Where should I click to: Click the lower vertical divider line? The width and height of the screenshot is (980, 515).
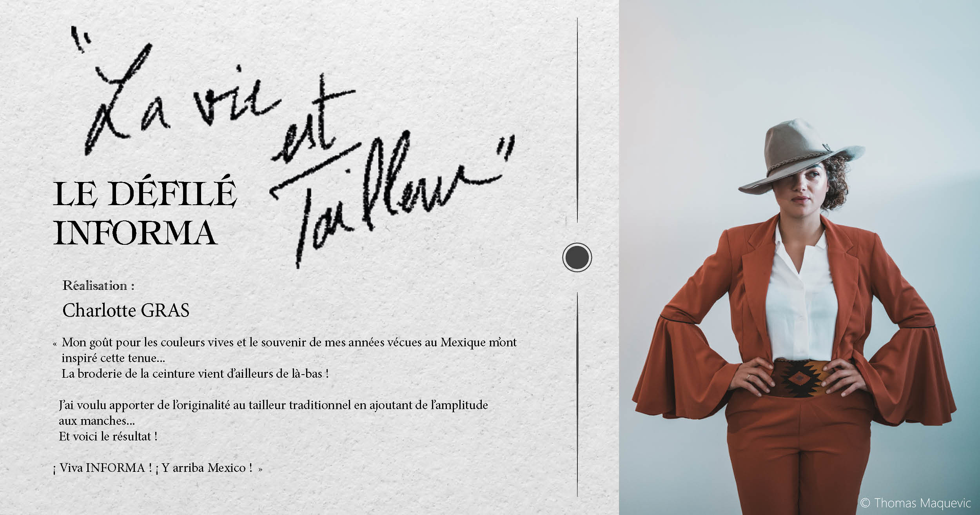[577, 394]
